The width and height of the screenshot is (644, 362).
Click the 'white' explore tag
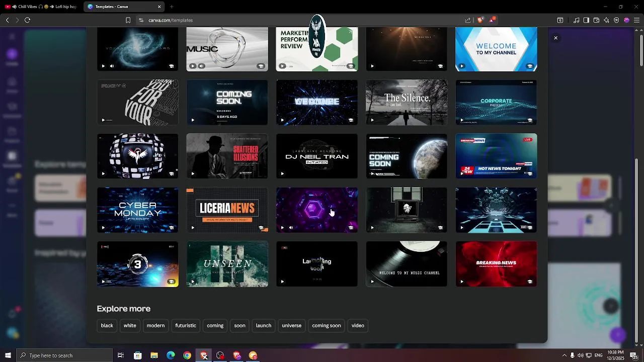pos(130,326)
